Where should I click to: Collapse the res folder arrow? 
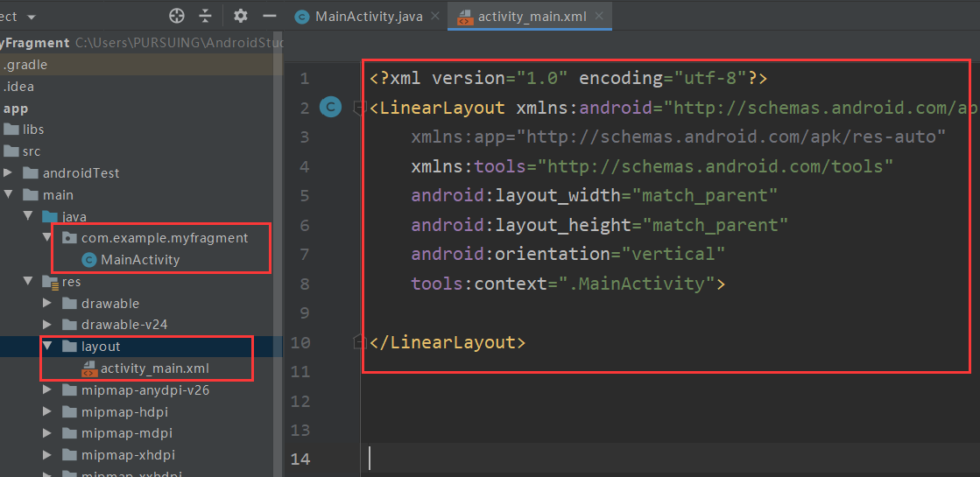pos(28,282)
